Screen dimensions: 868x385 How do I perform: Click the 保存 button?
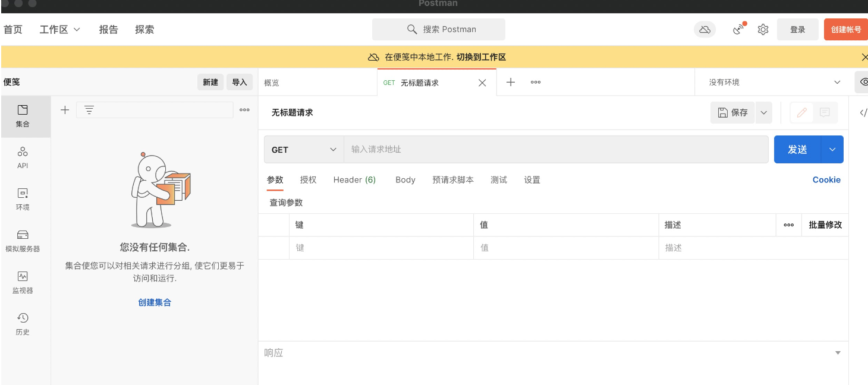733,112
